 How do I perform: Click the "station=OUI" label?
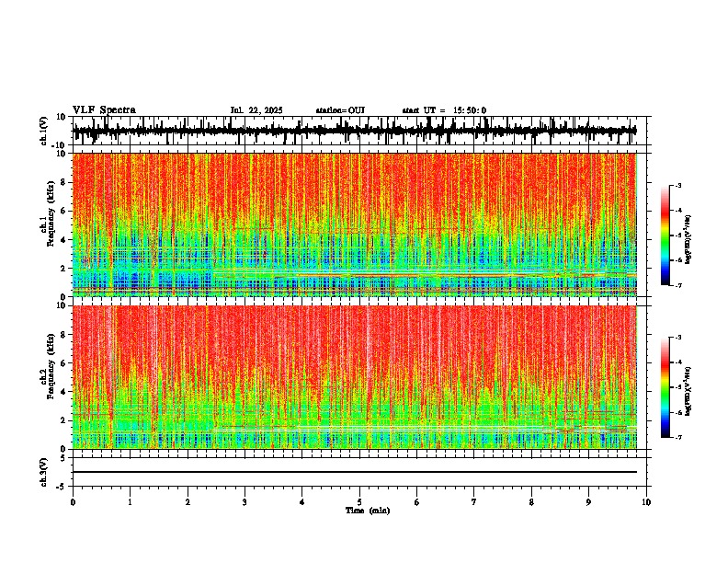[340, 110]
